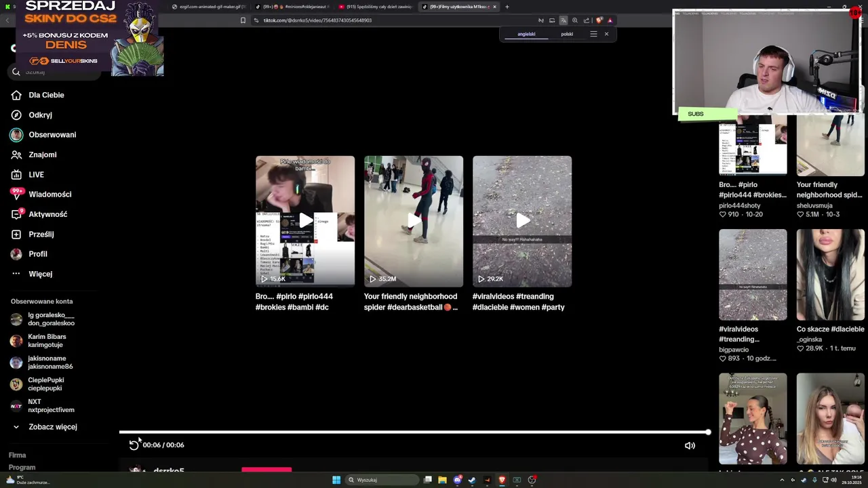Click the Brave browser taskbar icon
Screen dimensions: 868x488
click(x=502, y=480)
